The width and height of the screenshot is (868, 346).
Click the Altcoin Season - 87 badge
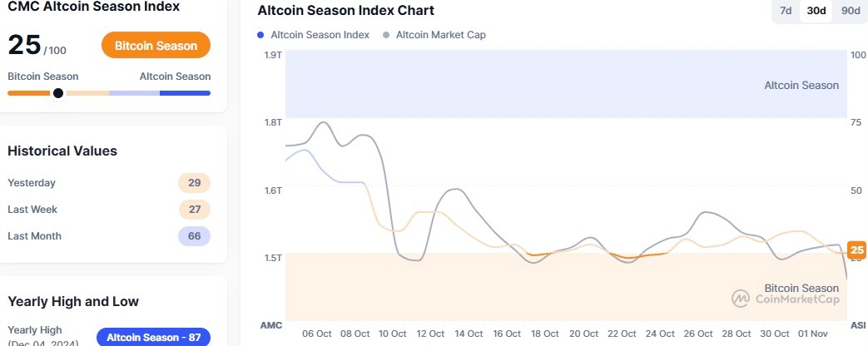153,337
